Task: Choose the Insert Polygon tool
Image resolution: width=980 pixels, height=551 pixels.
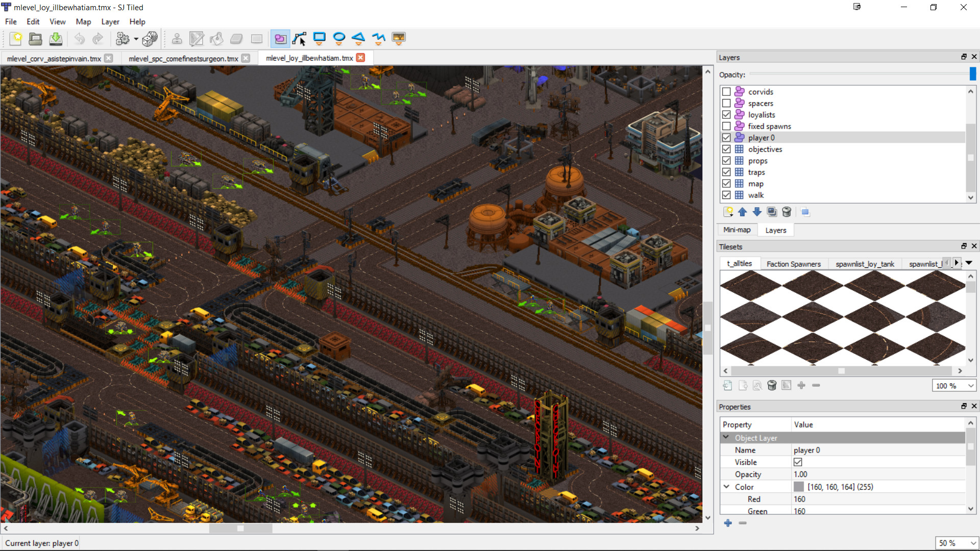Action: [x=358, y=38]
